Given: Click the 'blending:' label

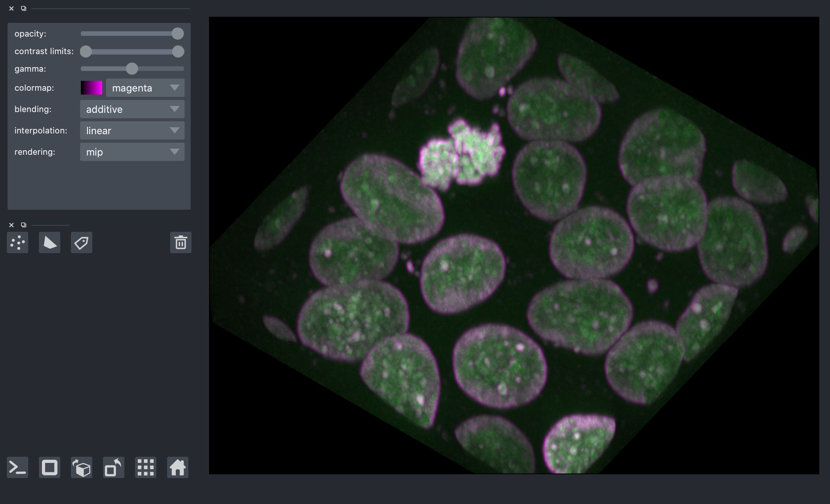Looking at the screenshot, I should click(x=33, y=109).
